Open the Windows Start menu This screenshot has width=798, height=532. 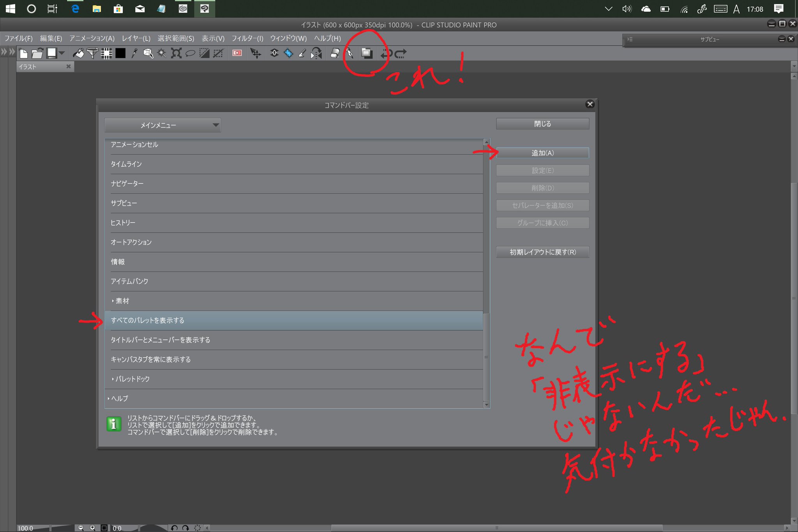click(11, 9)
